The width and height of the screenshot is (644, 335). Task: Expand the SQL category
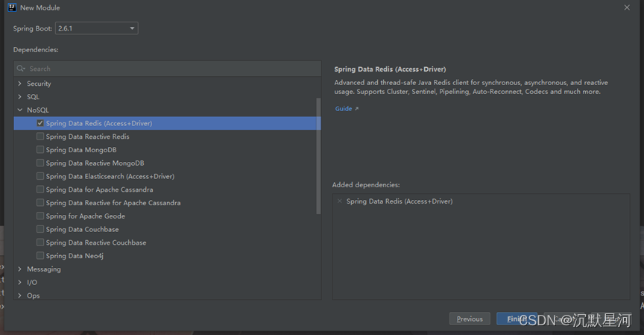click(x=19, y=96)
